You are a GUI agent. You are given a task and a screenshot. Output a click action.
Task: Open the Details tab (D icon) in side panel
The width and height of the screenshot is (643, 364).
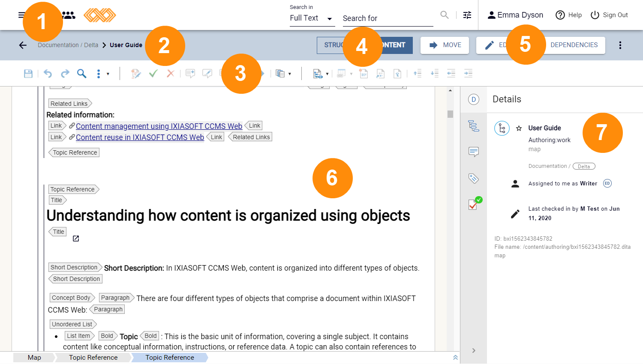pyautogui.click(x=474, y=99)
